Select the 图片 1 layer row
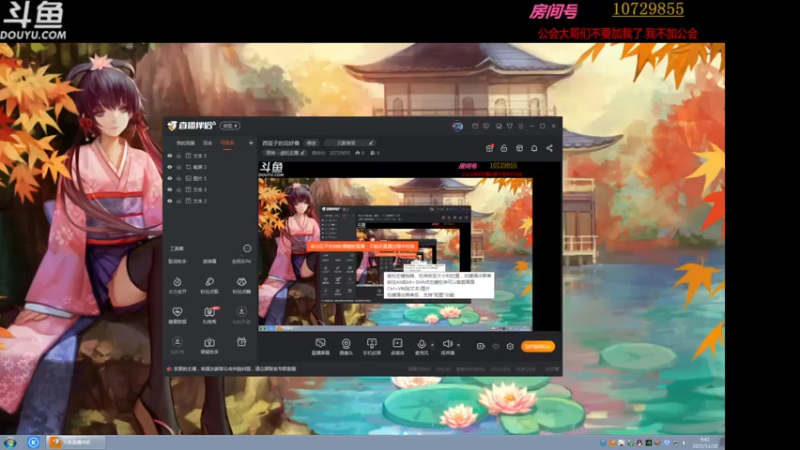The width and height of the screenshot is (800, 450). (x=210, y=178)
